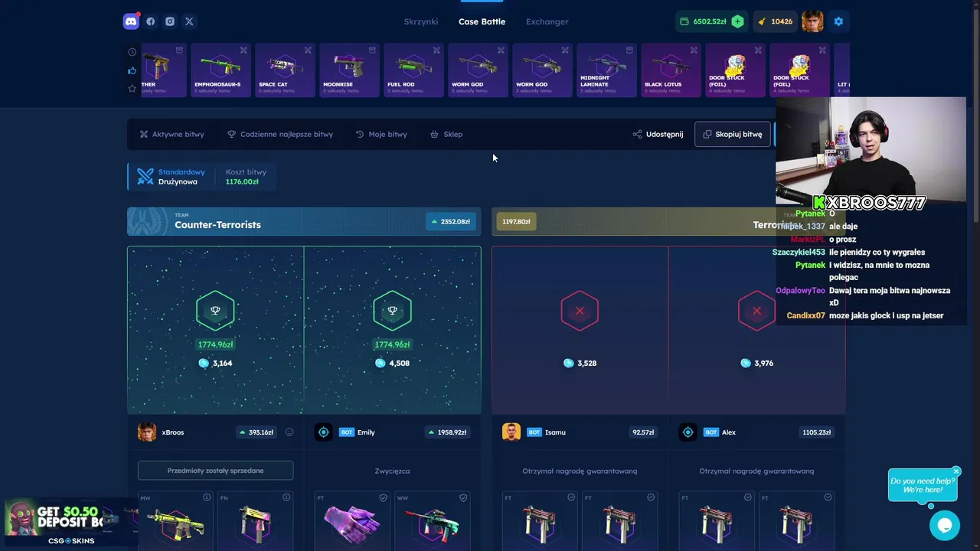Open the settings gear in the header
Image resolution: width=980 pixels, height=551 pixels.
click(x=838, y=21)
